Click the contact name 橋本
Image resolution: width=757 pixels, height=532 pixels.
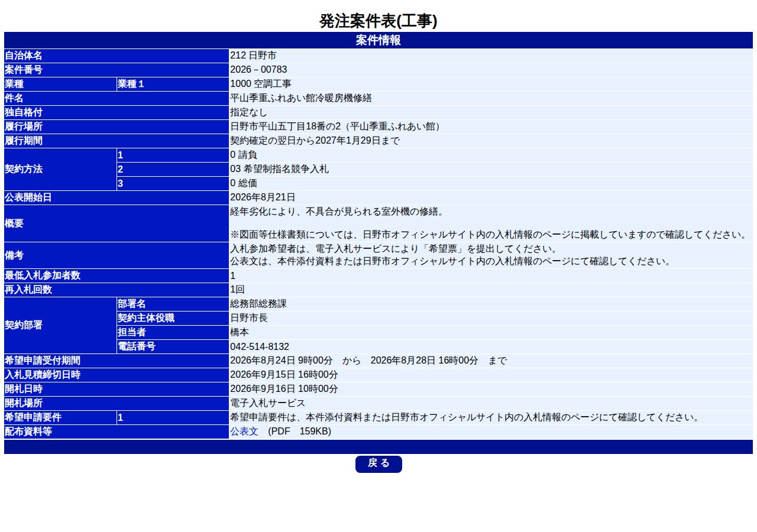(240, 332)
